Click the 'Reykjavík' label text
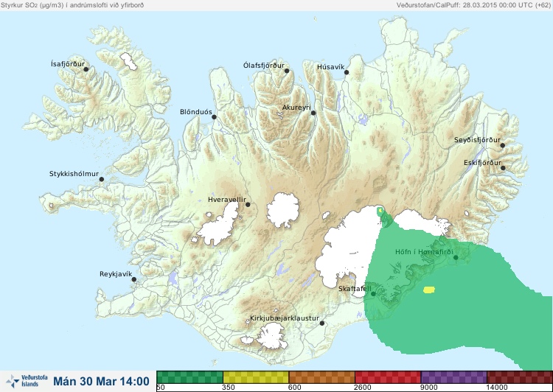 [116, 274]
